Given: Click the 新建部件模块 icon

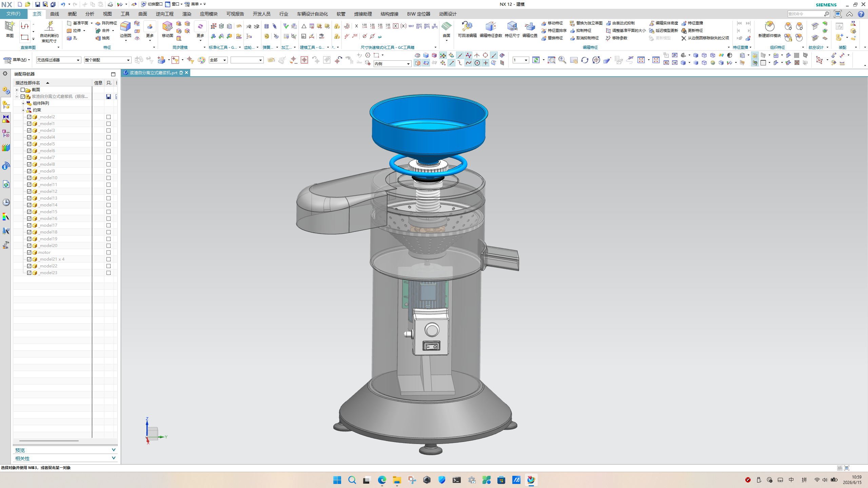Looking at the screenshot, I should (x=769, y=26).
